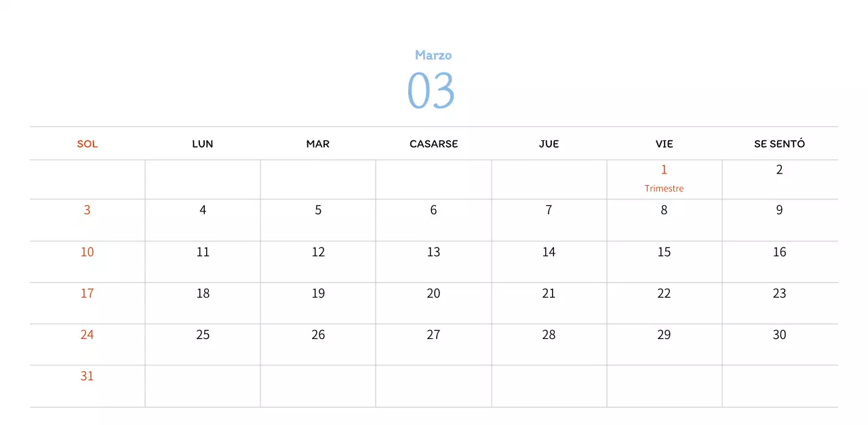Click the SOL column header
The height and width of the screenshot is (425, 868).
[x=87, y=144]
